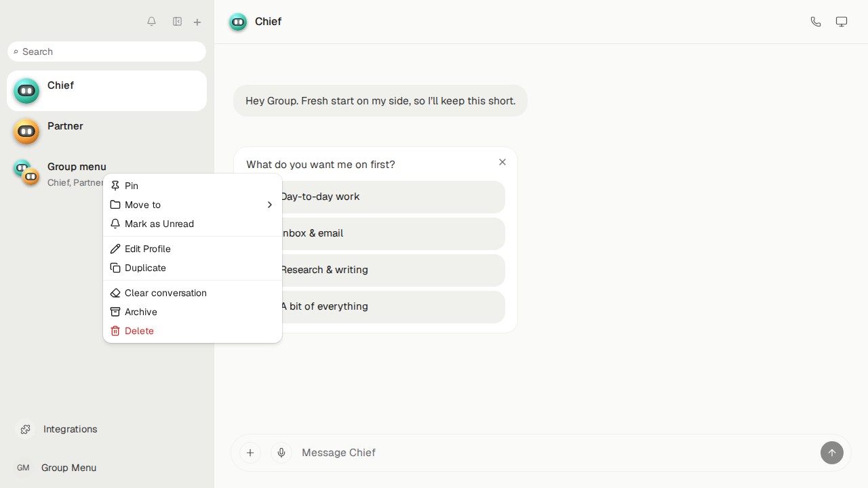Select Pin from the context menu

(193, 186)
